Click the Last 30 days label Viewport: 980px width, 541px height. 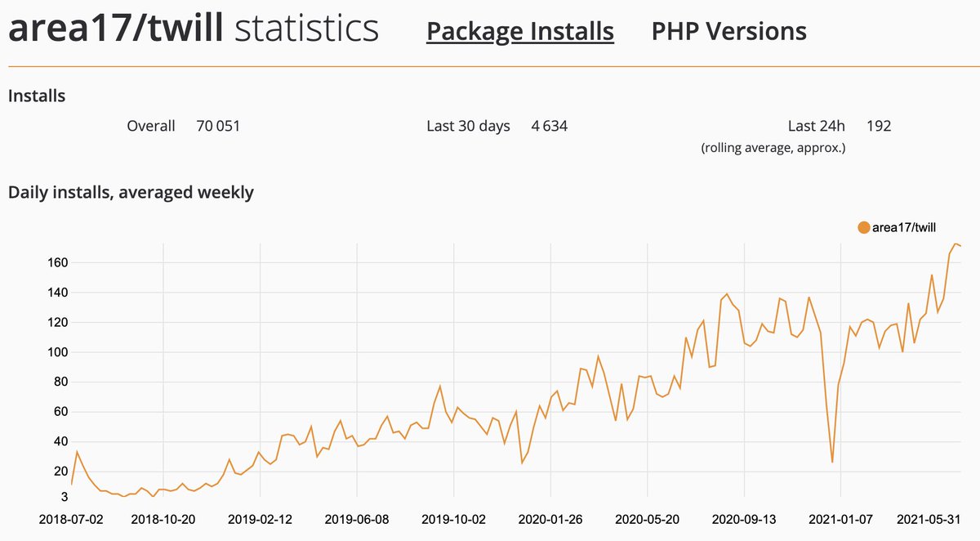coord(468,126)
